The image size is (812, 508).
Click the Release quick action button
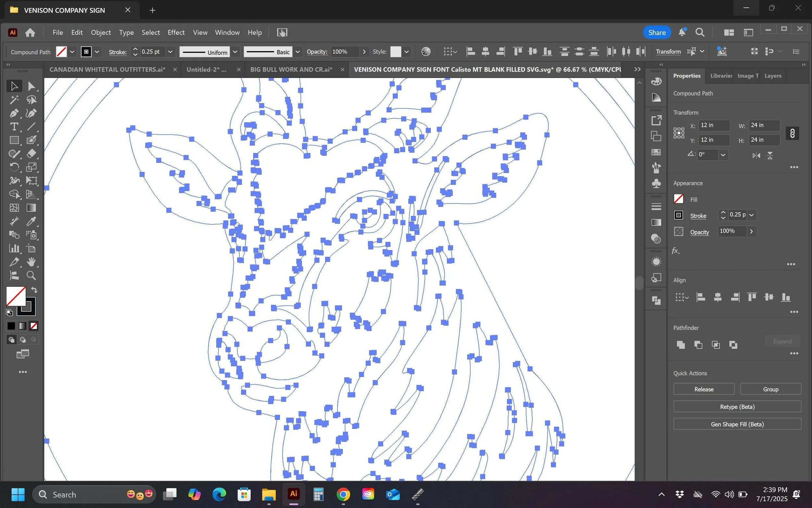pyautogui.click(x=704, y=389)
